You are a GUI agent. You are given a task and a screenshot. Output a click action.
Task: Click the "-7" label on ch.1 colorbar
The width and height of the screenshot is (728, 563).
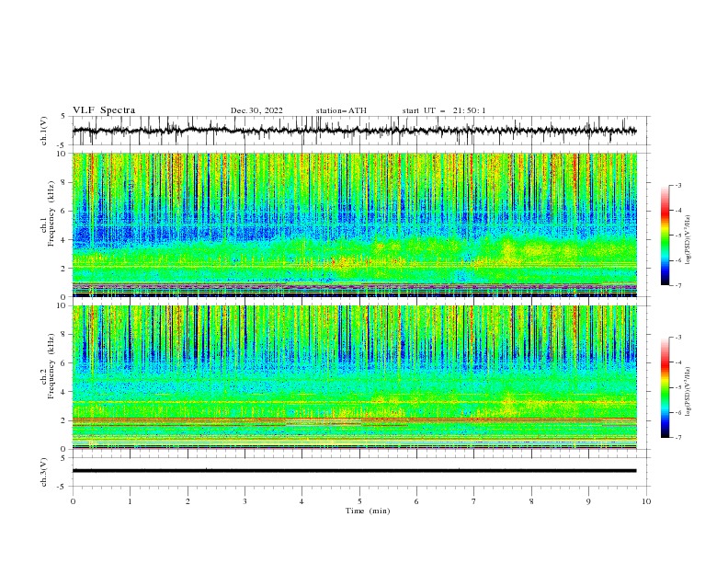coord(678,285)
